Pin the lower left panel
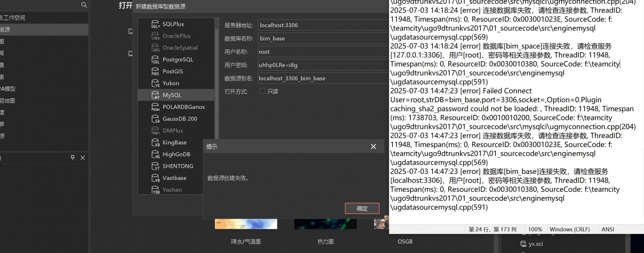Image resolution: width=644 pixels, height=253 pixels. tap(73, 158)
